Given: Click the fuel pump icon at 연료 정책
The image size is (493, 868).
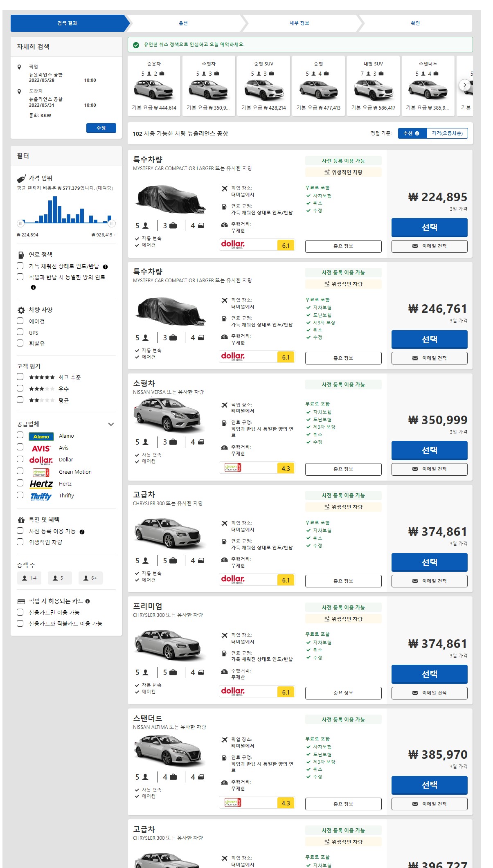Looking at the screenshot, I should pos(21,255).
